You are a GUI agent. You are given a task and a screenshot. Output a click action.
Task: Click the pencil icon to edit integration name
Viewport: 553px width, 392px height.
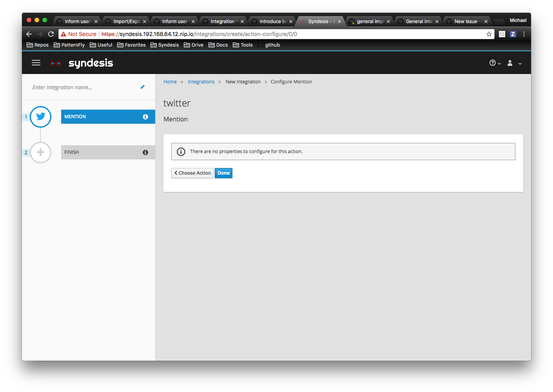pyautogui.click(x=143, y=87)
